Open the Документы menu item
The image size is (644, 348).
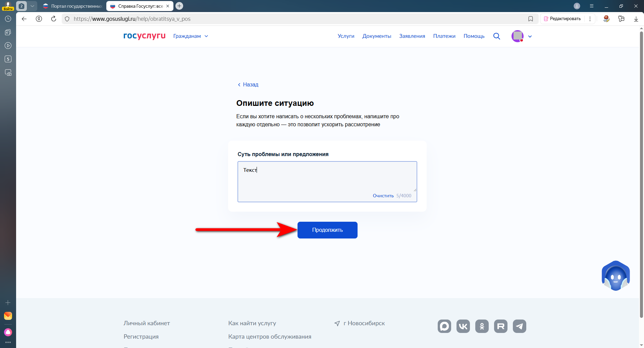click(x=377, y=36)
